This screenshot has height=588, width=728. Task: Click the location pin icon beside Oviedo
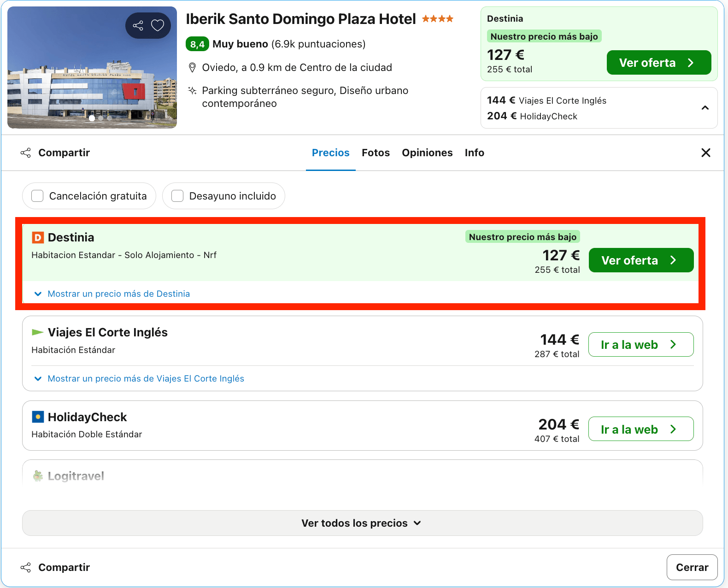coord(193,68)
